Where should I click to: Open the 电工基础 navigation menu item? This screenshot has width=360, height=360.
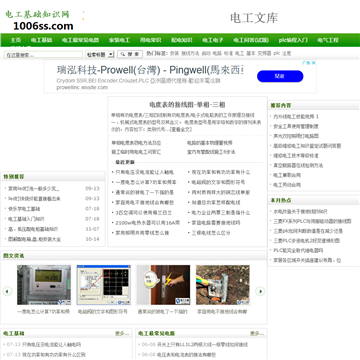(x=41, y=40)
